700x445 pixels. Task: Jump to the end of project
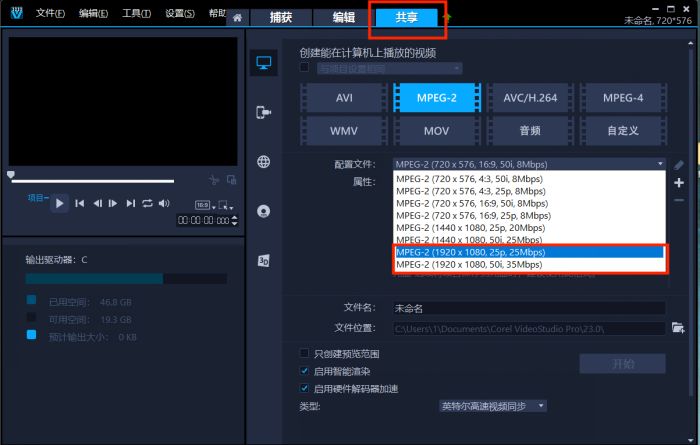[x=130, y=204]
